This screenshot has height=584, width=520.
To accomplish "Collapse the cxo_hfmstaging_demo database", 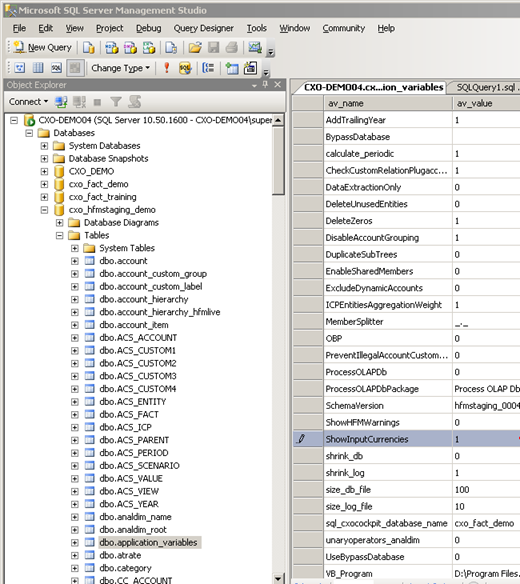I will click(x=44, y=210).
